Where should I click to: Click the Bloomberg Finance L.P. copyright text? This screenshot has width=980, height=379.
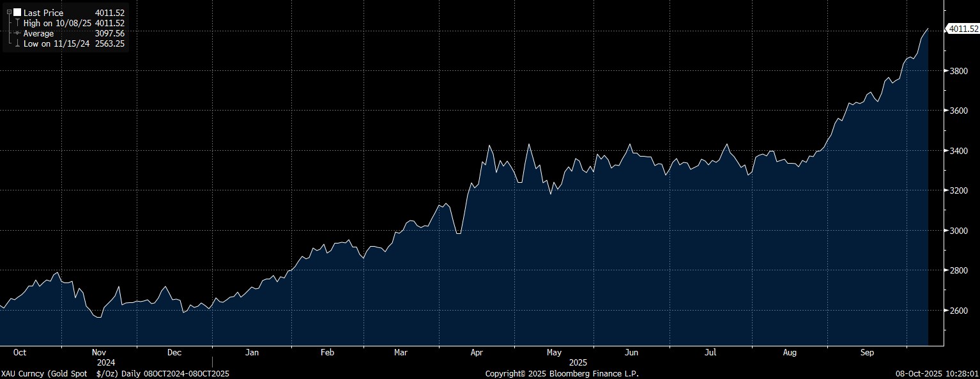[x=562, y=373]
